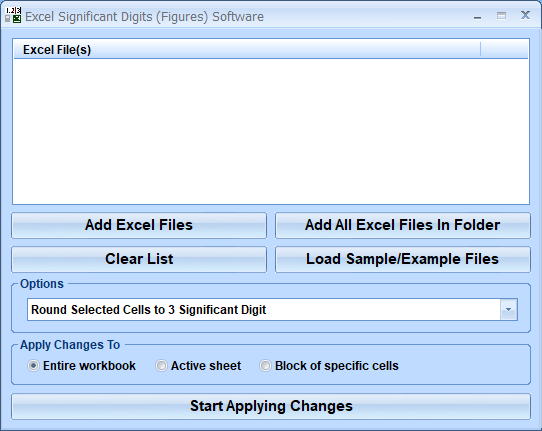Viewport: 542px width, 431px height.
Task: Click the Excel File(s) column header
Action: [247, 50]
